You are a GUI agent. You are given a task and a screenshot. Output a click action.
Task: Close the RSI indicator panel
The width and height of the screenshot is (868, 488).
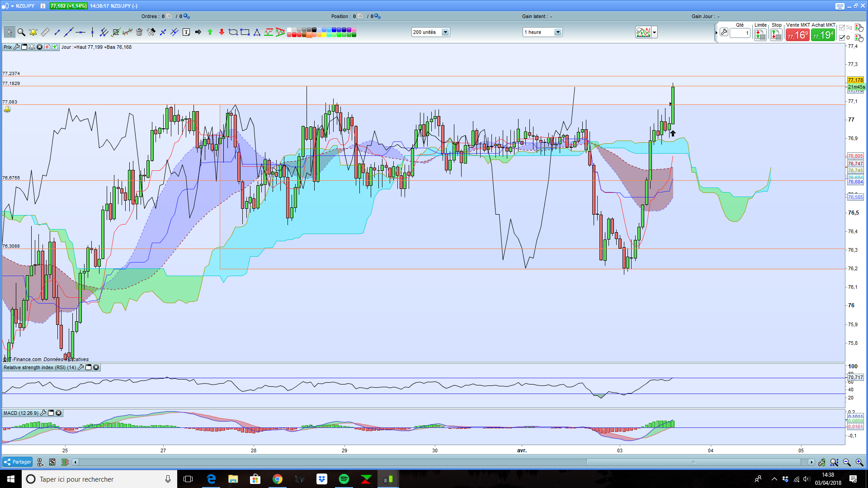[96, 367]
